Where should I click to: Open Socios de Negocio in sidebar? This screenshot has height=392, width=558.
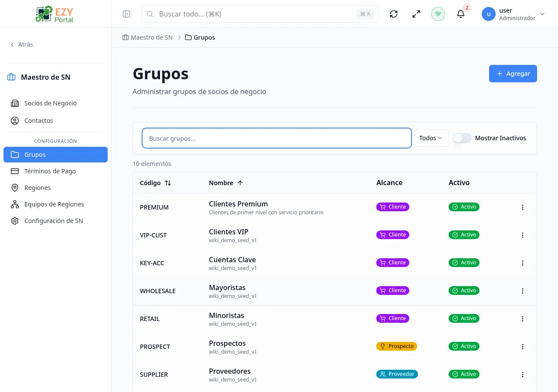pos(55,103)
